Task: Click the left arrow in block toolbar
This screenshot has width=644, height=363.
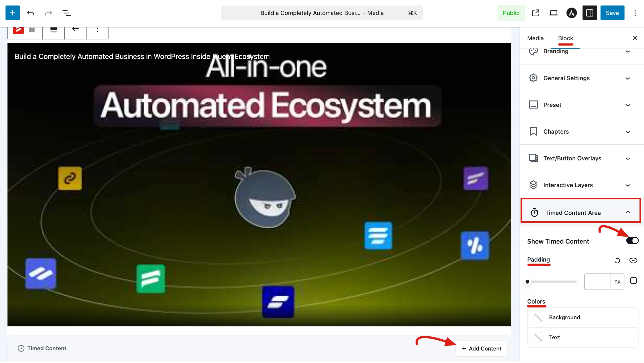Action: point(75,29)
